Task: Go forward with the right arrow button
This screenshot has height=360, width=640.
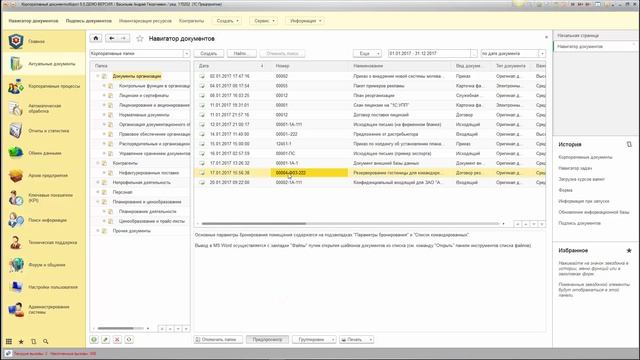Action: coord(123,38)
